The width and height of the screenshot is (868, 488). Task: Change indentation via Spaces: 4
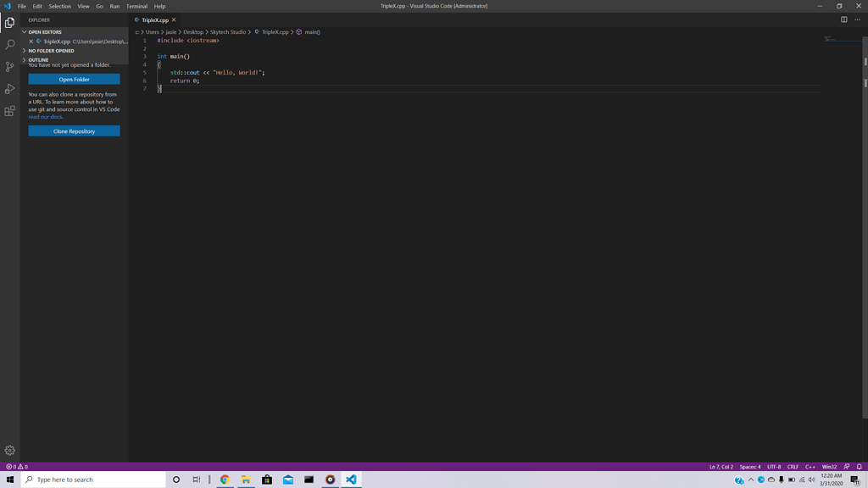pyautogui.click(x=750, y=467)
